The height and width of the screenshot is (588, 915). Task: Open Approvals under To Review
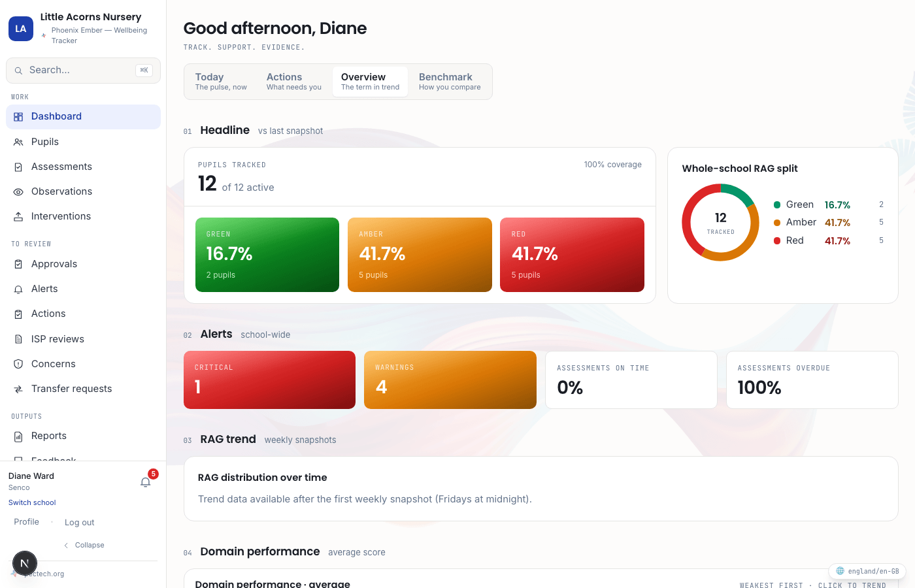point(83,264)
